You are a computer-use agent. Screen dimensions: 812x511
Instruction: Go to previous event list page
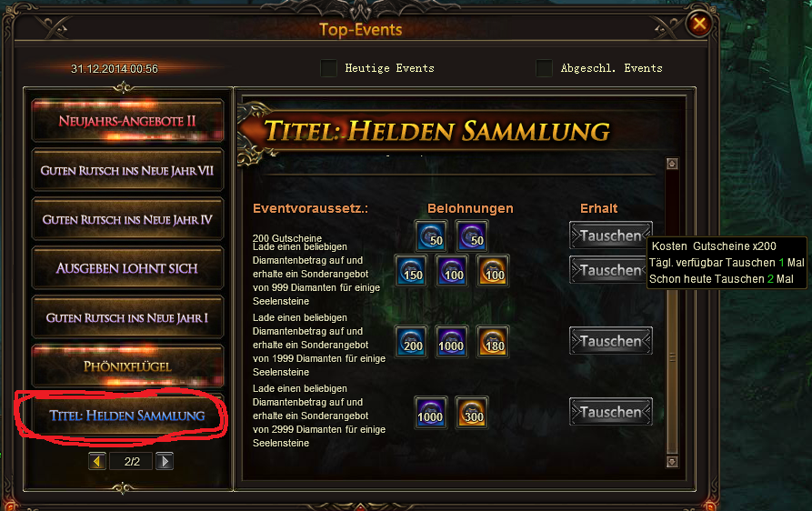click(96, 461)
